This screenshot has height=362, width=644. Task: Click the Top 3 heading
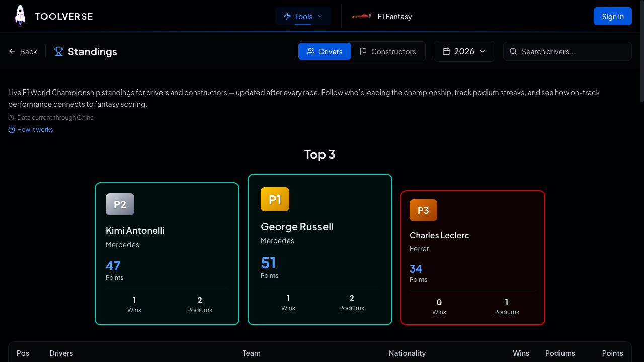[x=320, y=154]
